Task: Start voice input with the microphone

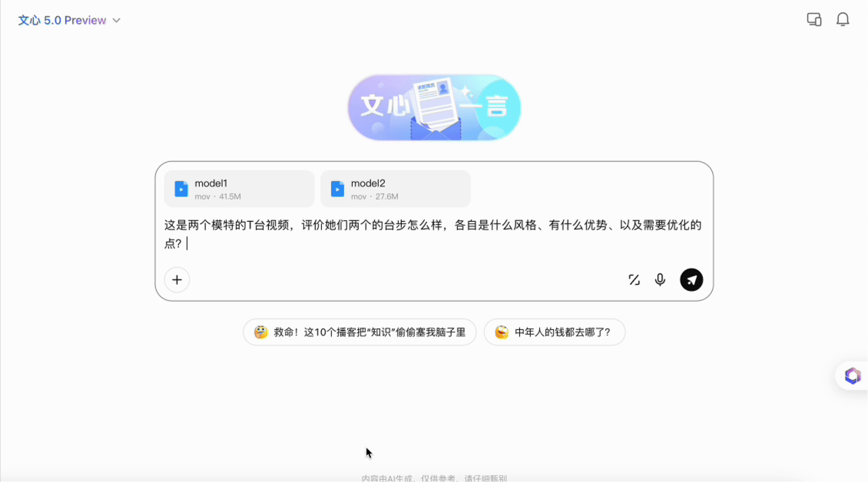Action: 660,280
